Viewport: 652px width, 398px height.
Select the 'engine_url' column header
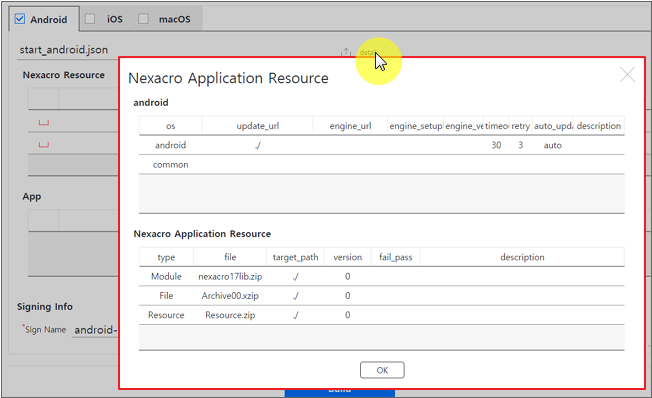[350, 126]
